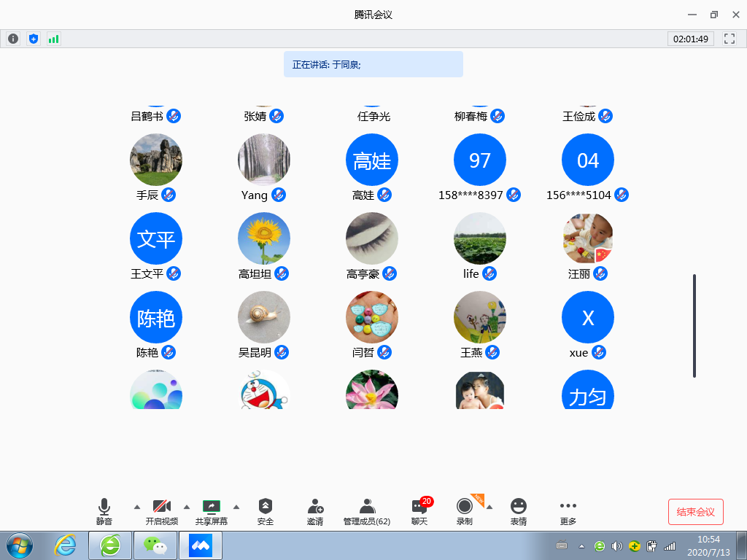The height and width of the screenshot is (560, 747).
Task: Start recording with 录制 button
Action: click(x=464, y=511)
